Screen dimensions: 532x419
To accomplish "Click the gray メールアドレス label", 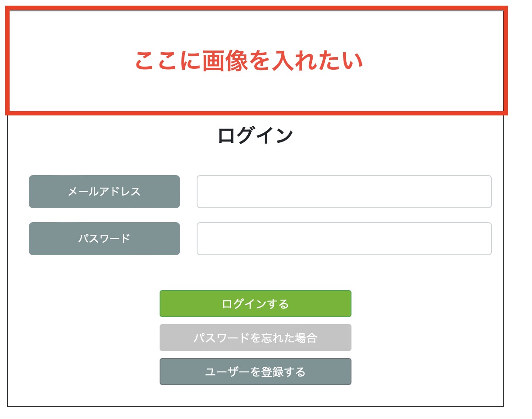I will point(104,192).
